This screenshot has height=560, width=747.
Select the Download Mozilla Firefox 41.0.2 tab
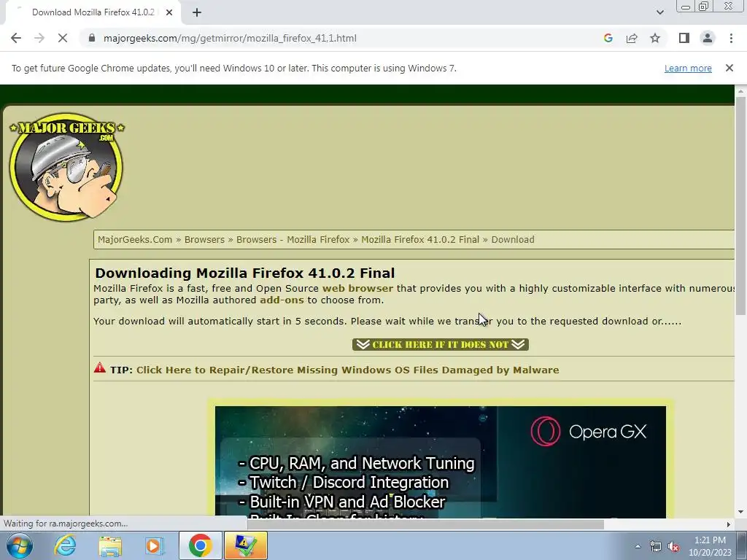coord(93,12)
